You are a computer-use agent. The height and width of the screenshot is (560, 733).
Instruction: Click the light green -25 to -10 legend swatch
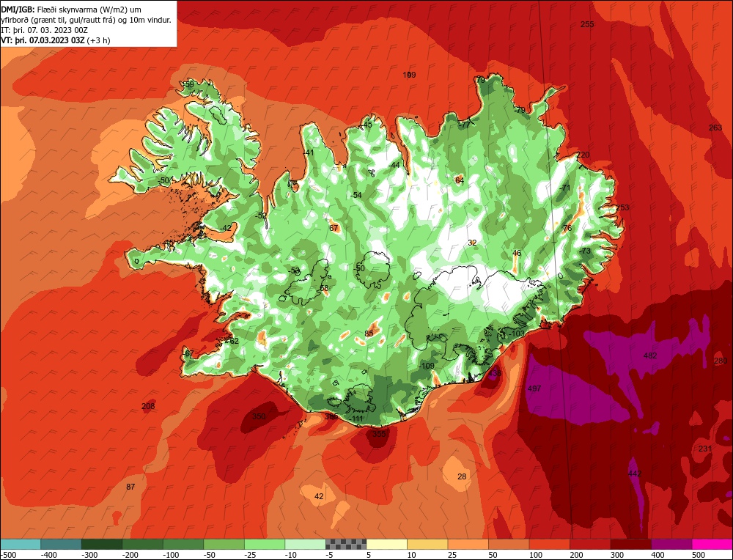click(265, 544)
